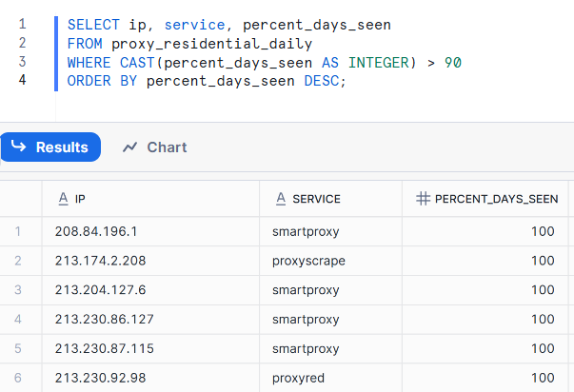Open the Chart tab
574x392 pixels.
coord(155,147)
